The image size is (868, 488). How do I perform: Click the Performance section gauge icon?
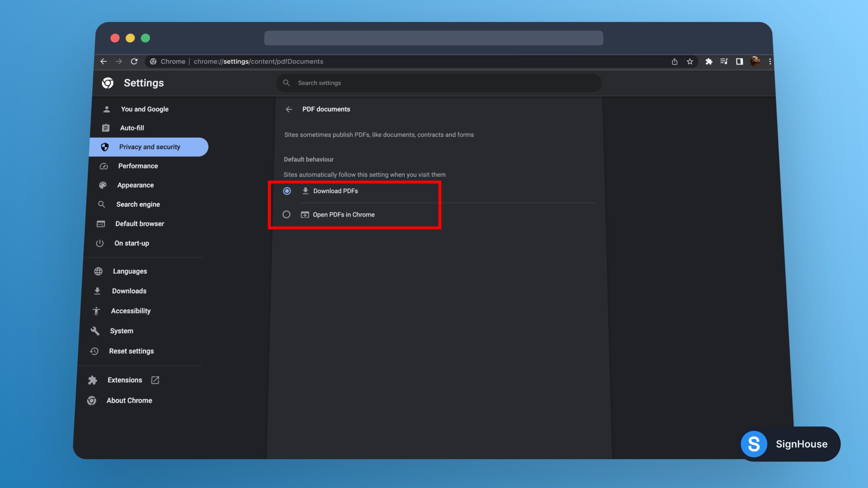[103, 166]
